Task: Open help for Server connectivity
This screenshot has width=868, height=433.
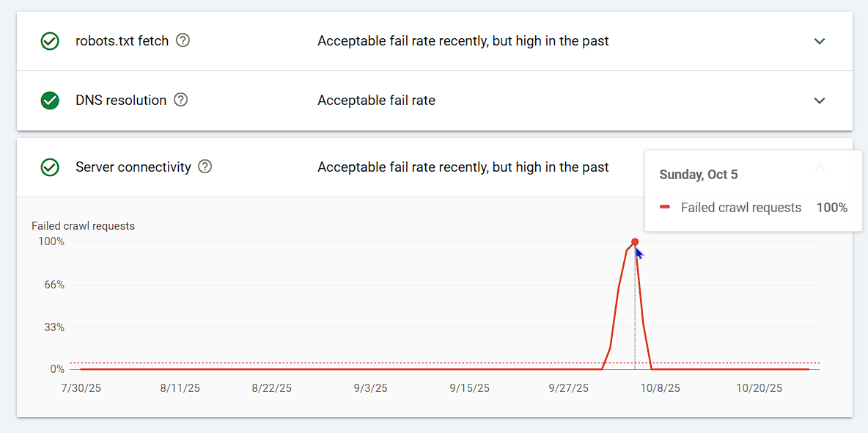Action: pos(205,167)
